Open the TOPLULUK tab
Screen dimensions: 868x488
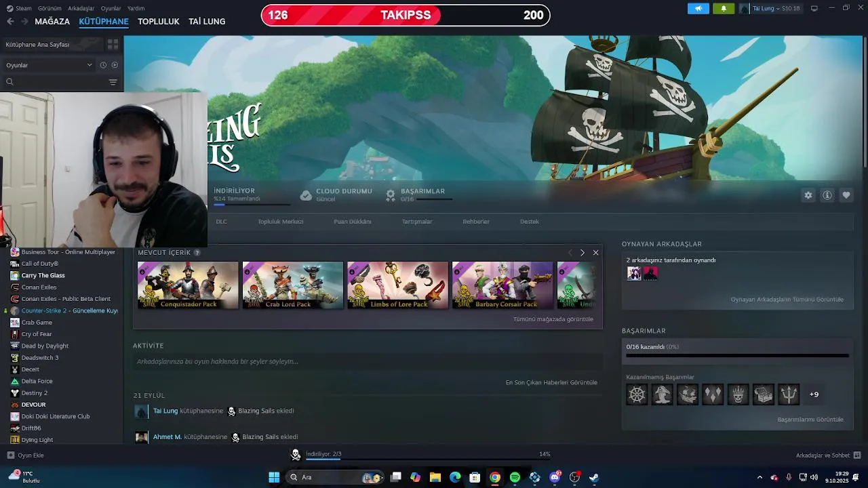(x=159, y=22)
